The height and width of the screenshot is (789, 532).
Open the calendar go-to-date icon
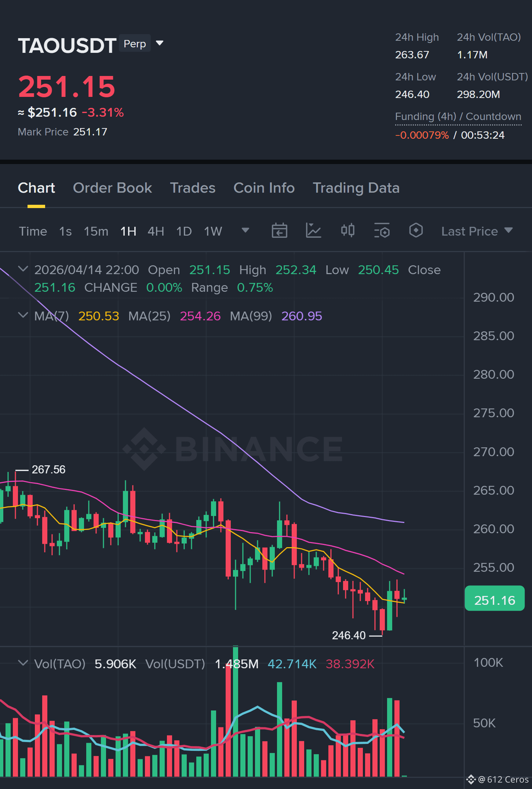279,231
